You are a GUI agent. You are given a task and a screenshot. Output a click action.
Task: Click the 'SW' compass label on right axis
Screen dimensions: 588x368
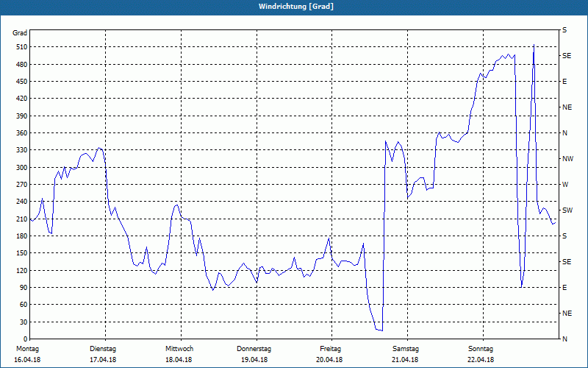coord(567,210)
